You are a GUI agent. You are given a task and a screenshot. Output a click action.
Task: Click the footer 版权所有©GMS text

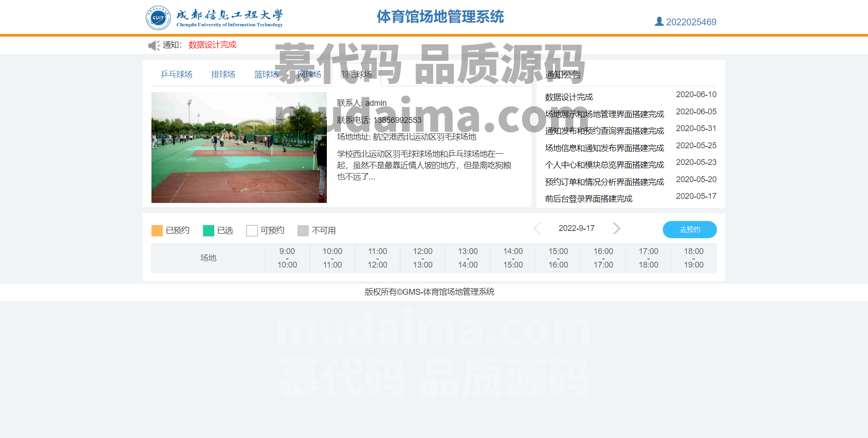click(x=429, y=292)
